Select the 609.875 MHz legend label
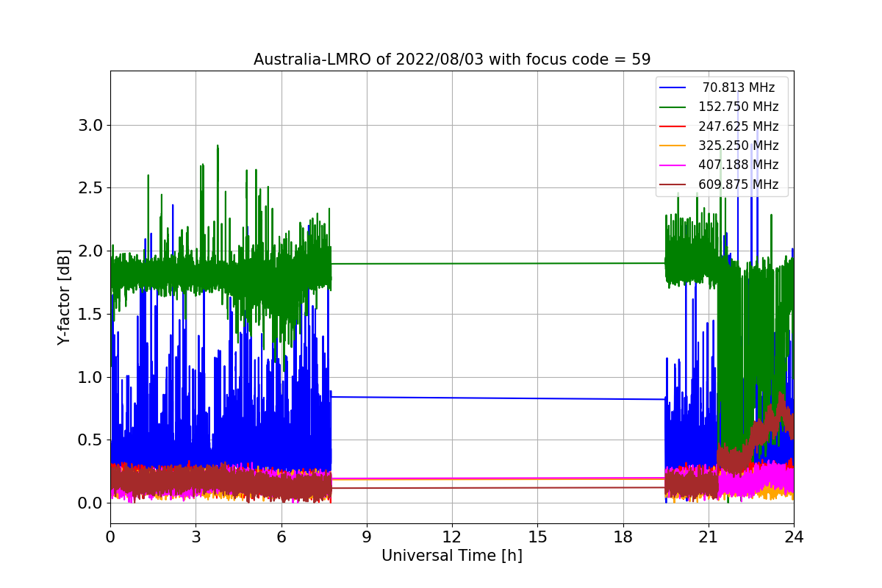The image size is (882, 588). pos(739,184)
